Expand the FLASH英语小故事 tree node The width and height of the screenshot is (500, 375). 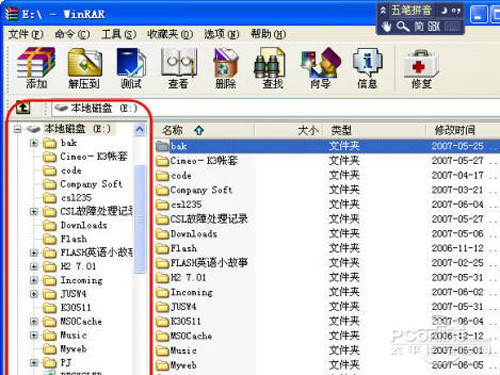pos(34,253)
